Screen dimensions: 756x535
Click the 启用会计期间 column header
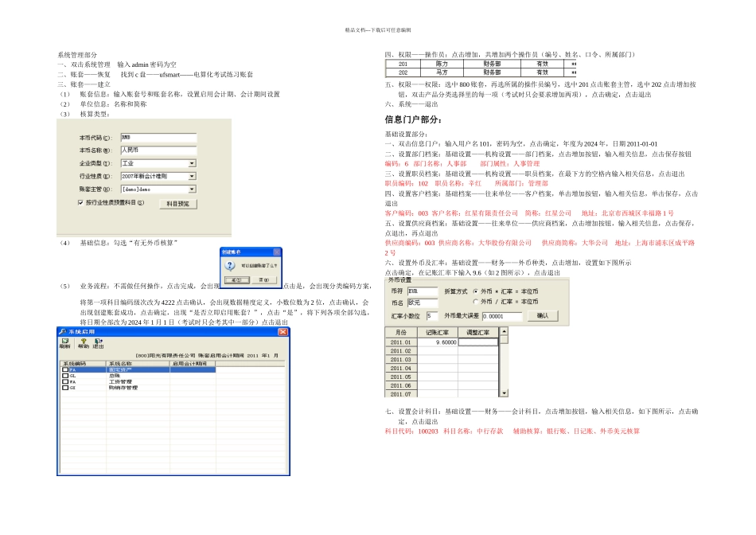pos(192,363)
